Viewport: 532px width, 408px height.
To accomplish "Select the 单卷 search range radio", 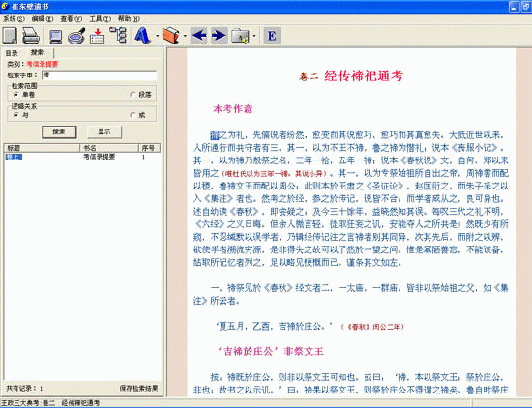I will click(15, 95).
